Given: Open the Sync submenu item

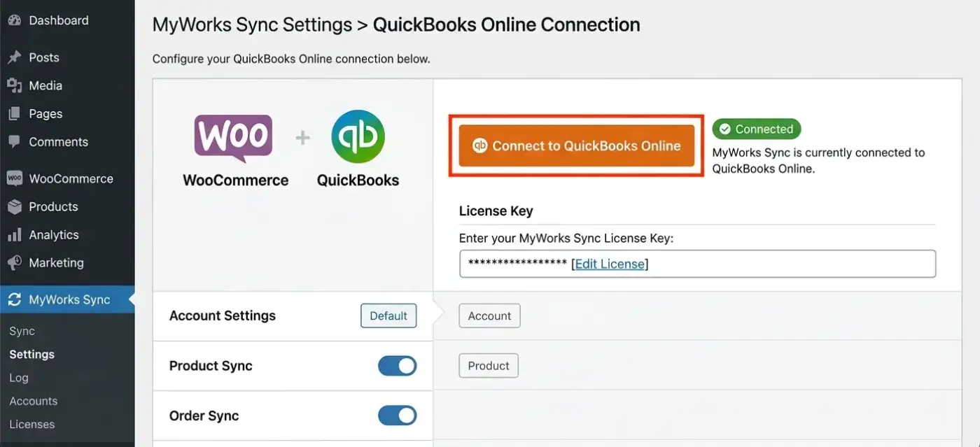Looking at the screenshot, I should click(22, 331).
